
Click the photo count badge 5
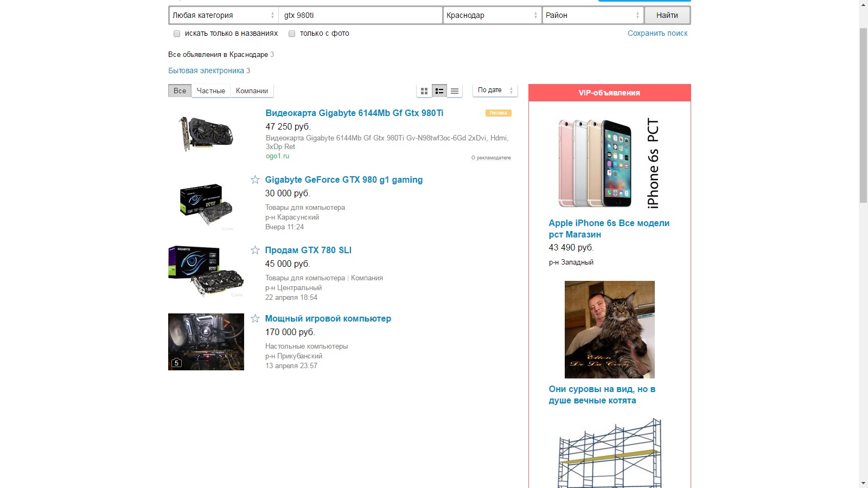pyautogui.click(x=176, y=363)
